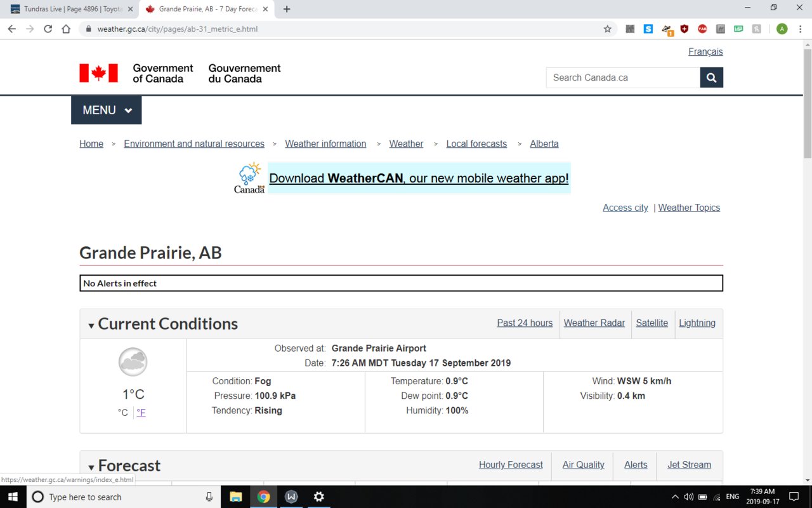Open the Lightning link
This screenshot has height=508, width=812.
point(697,323)
